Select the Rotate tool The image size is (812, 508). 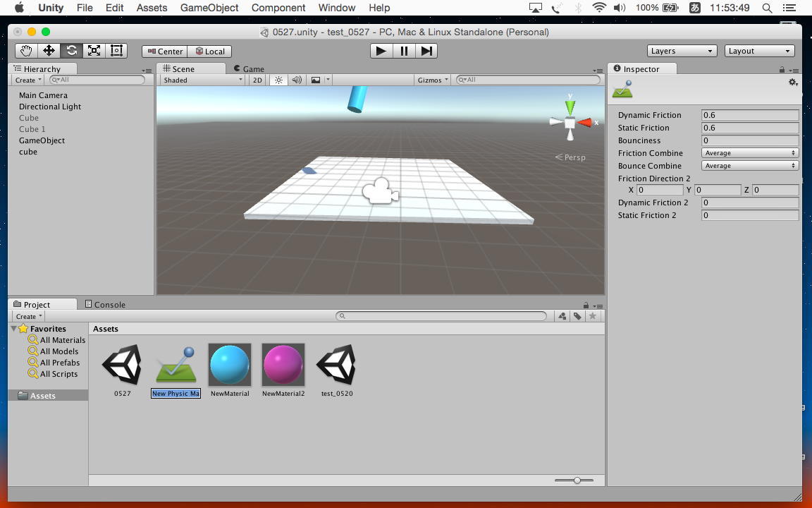[71, 51]
